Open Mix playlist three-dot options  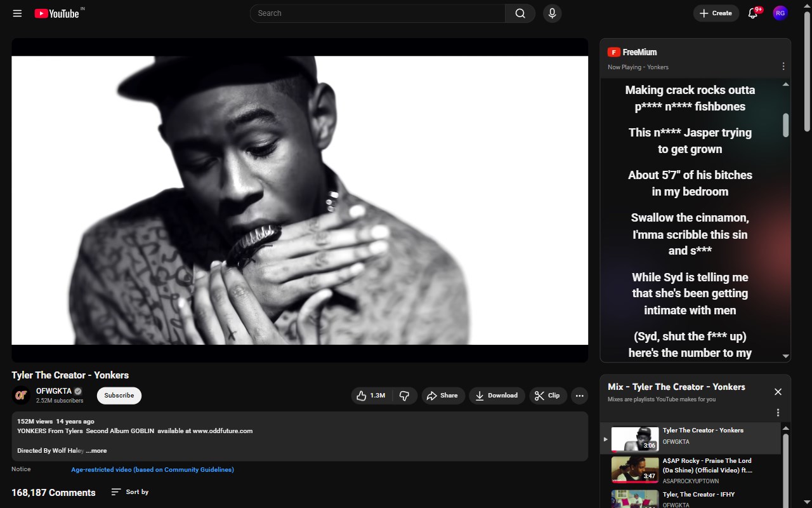pos(778,413)
